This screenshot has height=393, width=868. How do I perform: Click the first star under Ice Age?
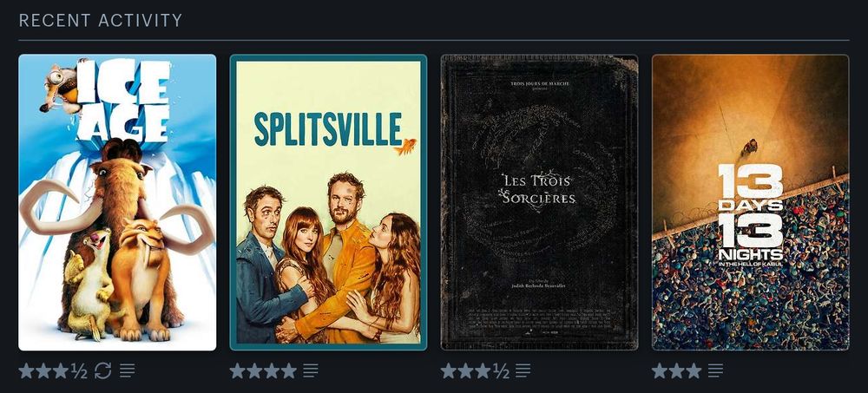click(x=27, y=370)
